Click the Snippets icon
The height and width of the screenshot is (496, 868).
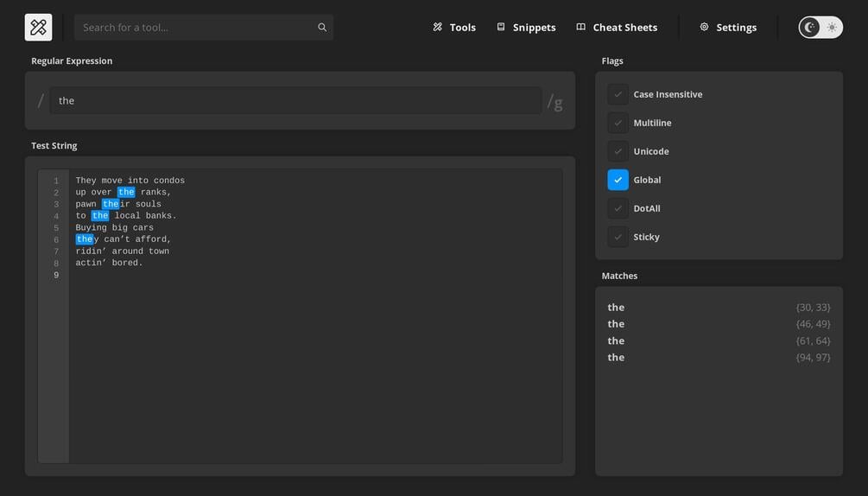tap(500, 27)
